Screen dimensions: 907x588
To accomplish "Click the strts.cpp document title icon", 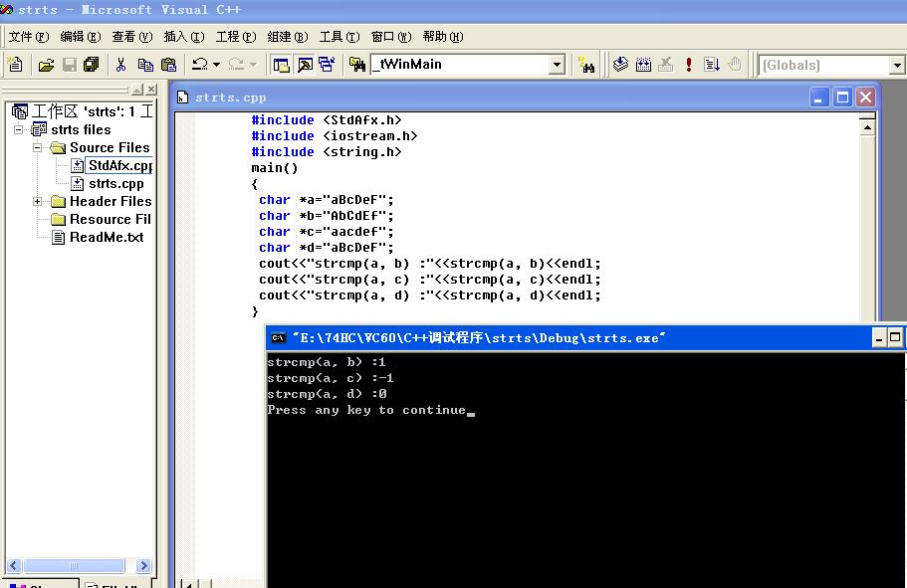I will coord(183,98).
